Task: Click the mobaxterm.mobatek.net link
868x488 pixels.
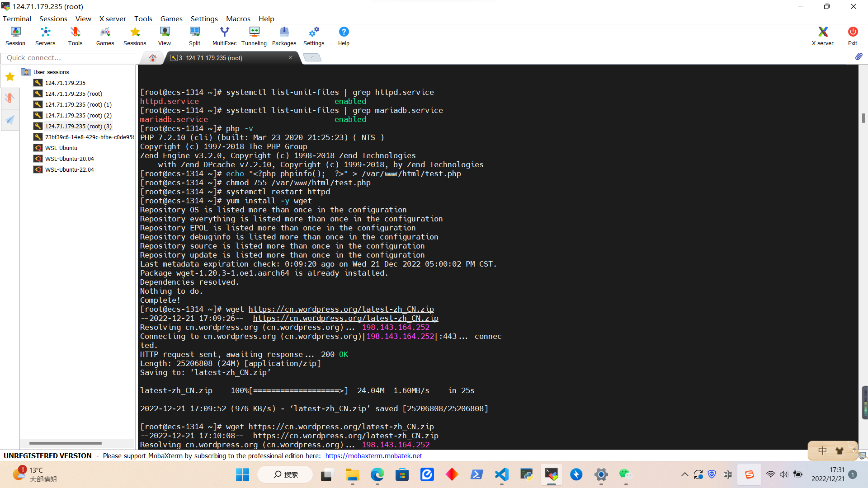Action: click(x=373, y=455)
